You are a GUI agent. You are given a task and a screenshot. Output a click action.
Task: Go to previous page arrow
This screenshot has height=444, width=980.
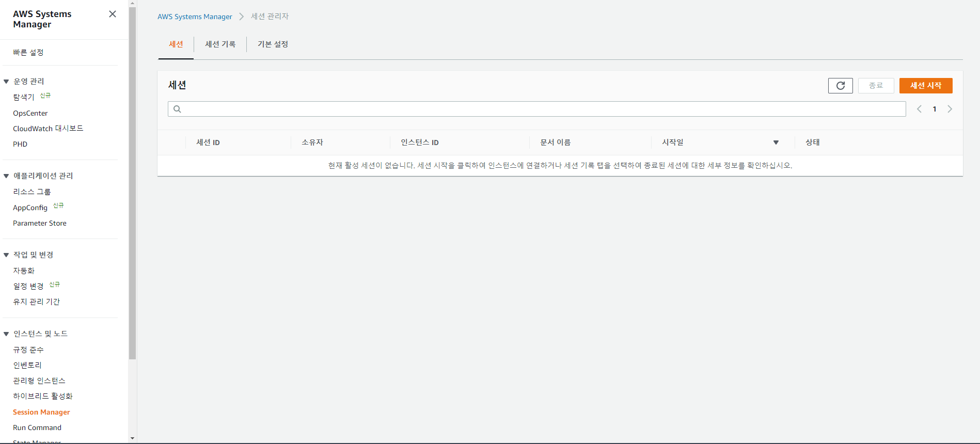click(919, 109)
